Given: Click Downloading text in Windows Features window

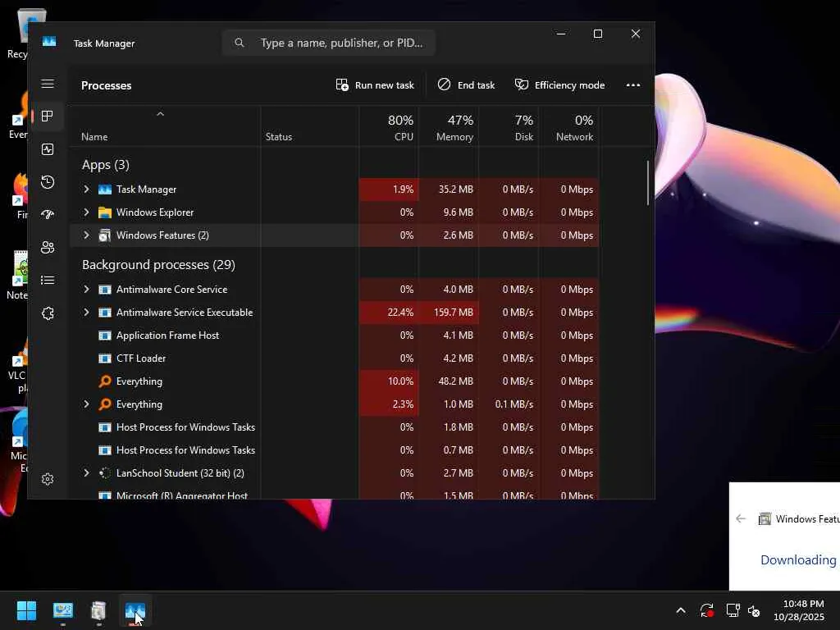Looking at the screenshot, I should 798,559.
